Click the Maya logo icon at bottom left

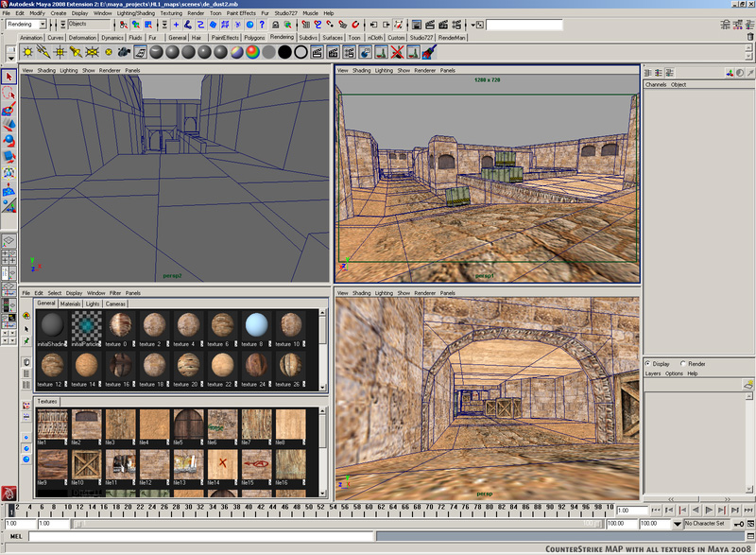(9, 494)
